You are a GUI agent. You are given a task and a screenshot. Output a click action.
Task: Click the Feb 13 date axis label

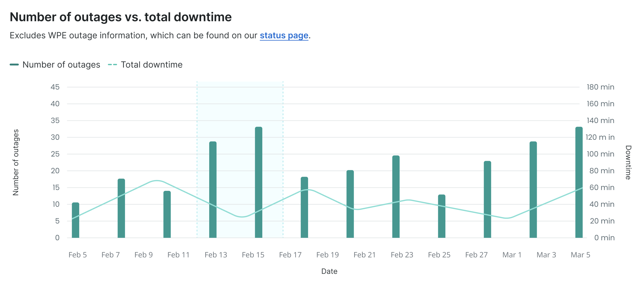(x=216, y=255)
